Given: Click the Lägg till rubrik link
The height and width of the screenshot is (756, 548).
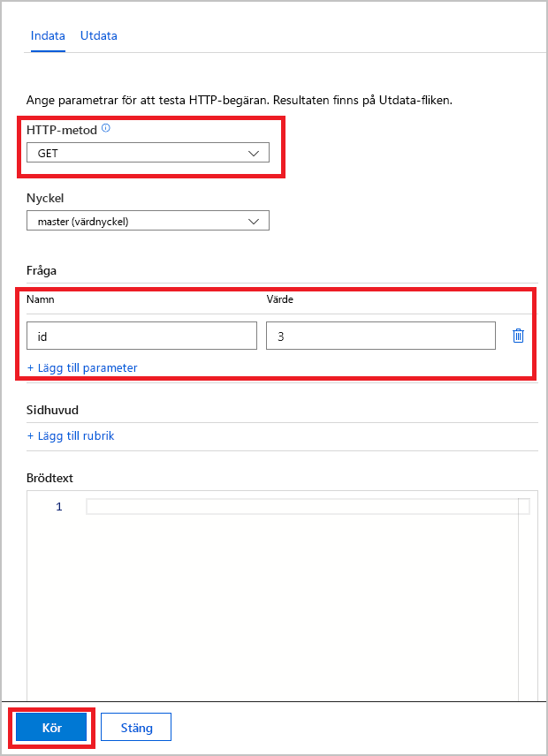Looking at the screenshot, I should (71, 435).
